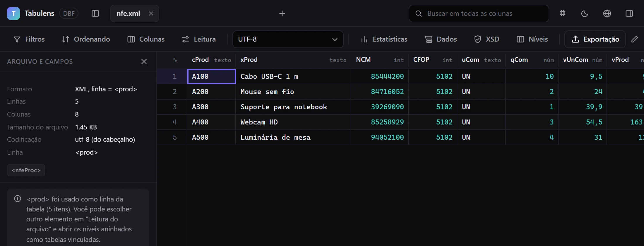Viewport: 644px width, 246px height.
Task: Focus the search all columns field
Action: [479, 13]
